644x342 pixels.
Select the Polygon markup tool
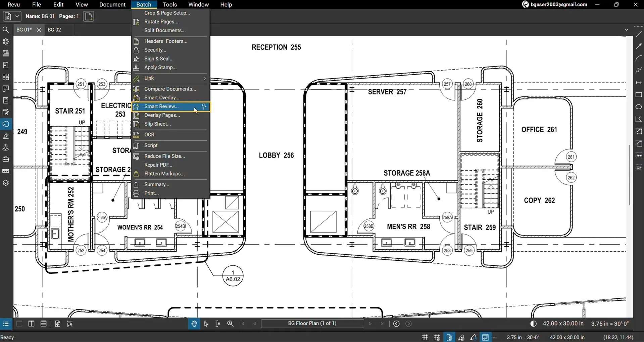[639, 119]
